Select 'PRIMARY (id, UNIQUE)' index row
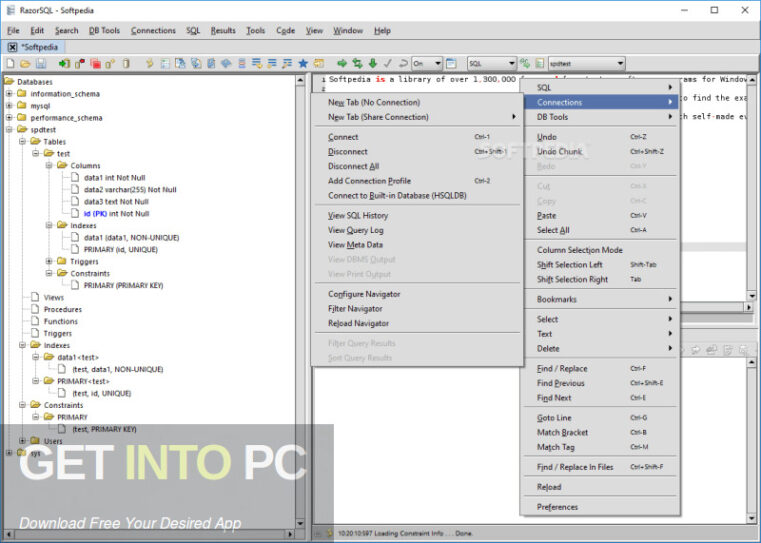The width and height of the screenshot is (761, 543). pyautogui.click(x=121, y=249)
